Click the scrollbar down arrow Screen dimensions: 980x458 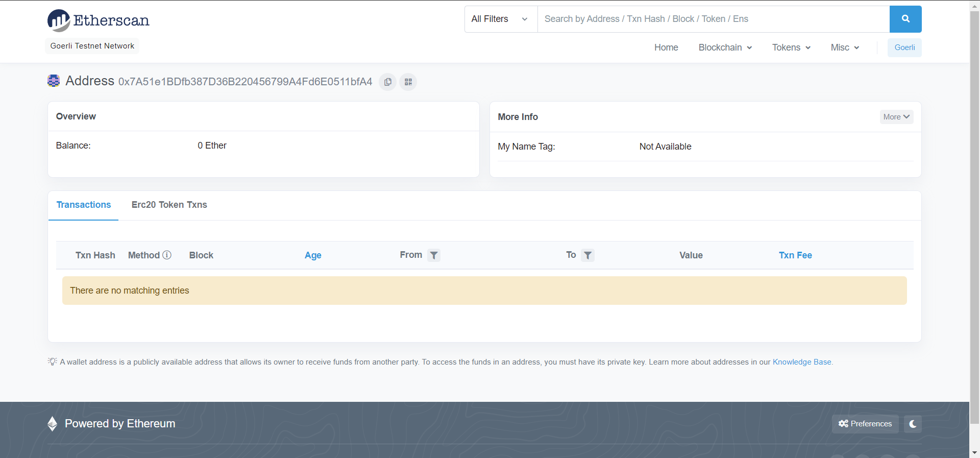(x=974, y=453)
